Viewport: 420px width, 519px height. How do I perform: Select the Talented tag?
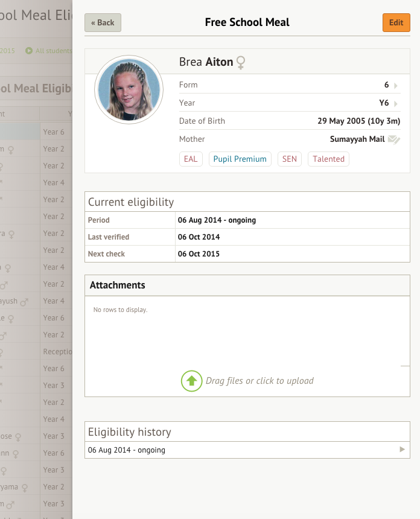pyautogui.click(x=328, y=159)
